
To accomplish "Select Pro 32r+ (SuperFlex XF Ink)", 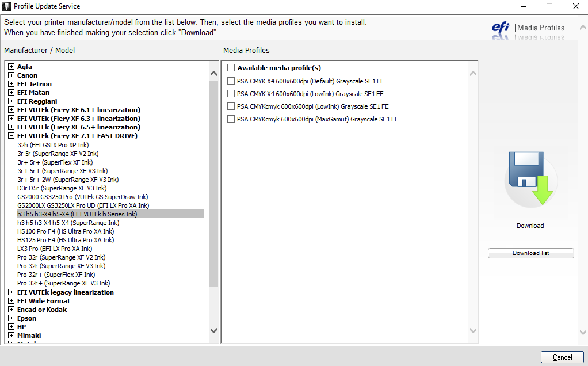I will [x=56, y=274].
